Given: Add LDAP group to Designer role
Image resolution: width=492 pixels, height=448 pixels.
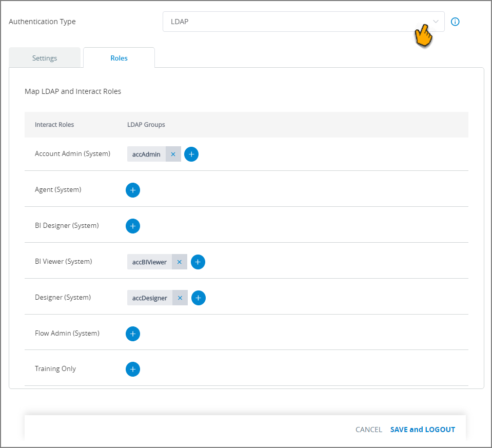Looking at the screenshot, I should [x=199, y=298].
